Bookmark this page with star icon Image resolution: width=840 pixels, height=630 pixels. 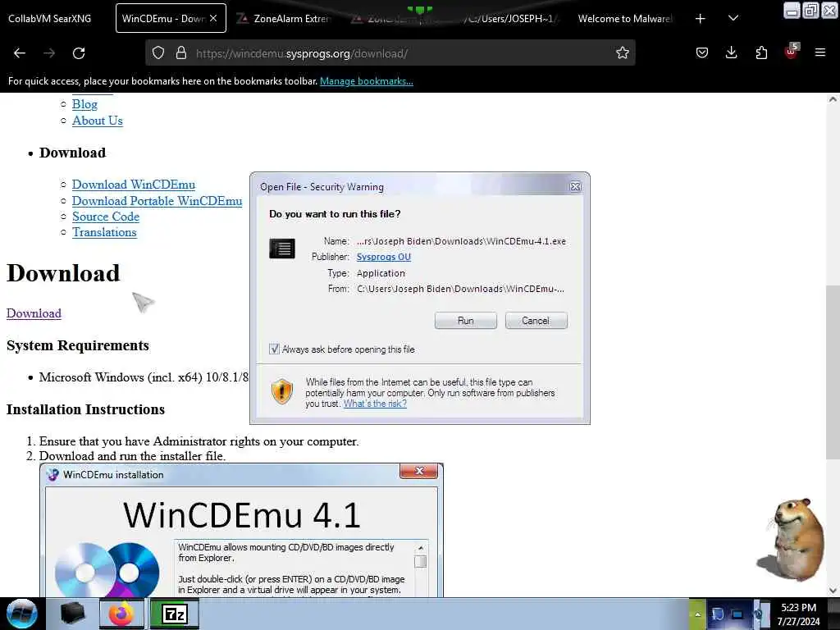[622, 53]
